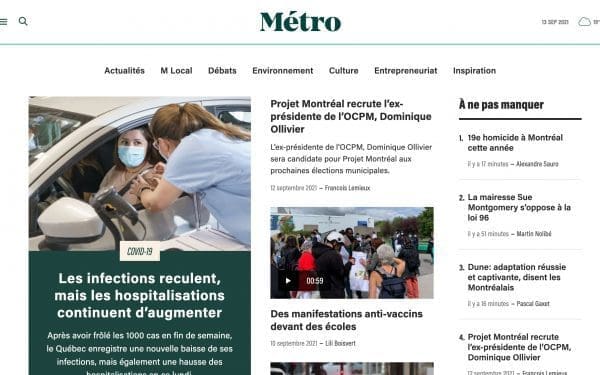
Task: Click summary Après avoir frôlé les 1000 cas
Action: (140, 354)
